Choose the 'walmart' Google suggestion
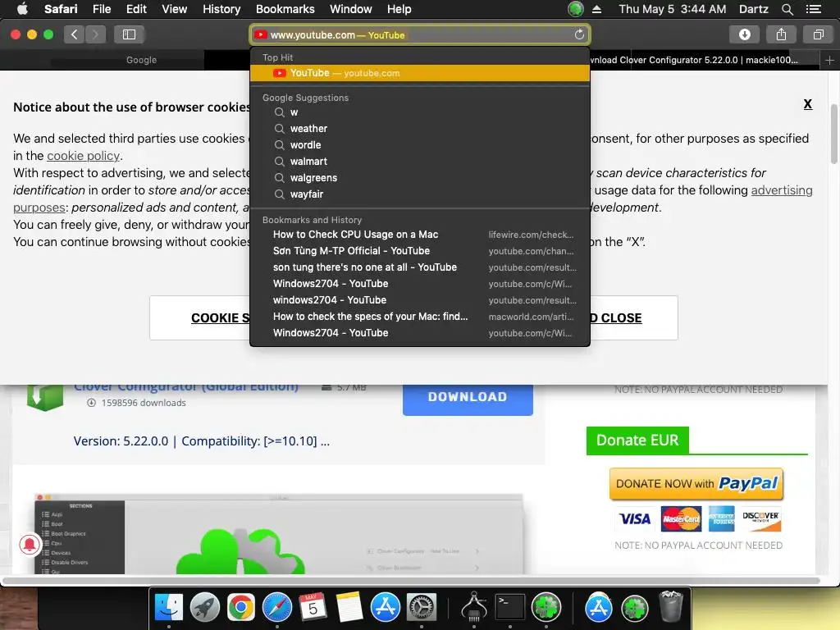This screenshot has height=630, width=840. coord(420,162)
